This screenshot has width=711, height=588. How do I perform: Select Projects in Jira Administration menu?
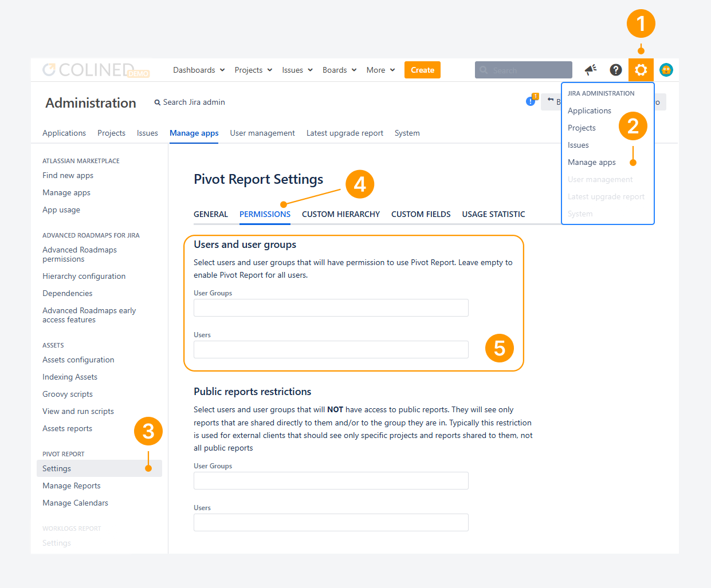pos(582,128)
